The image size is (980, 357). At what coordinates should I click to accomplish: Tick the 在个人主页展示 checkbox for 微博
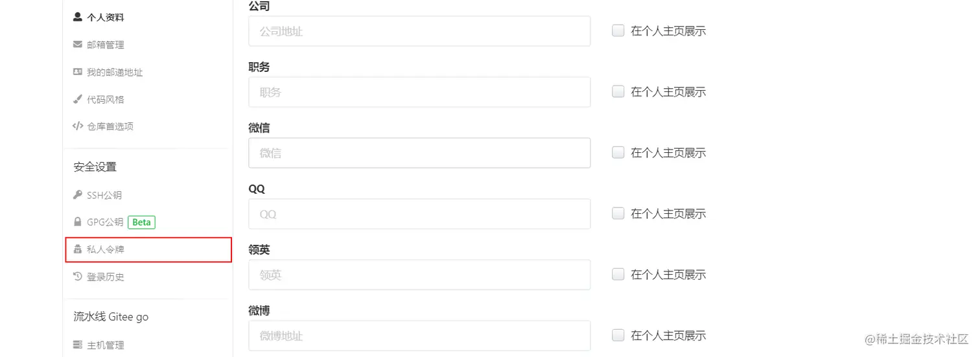(618, 335)
